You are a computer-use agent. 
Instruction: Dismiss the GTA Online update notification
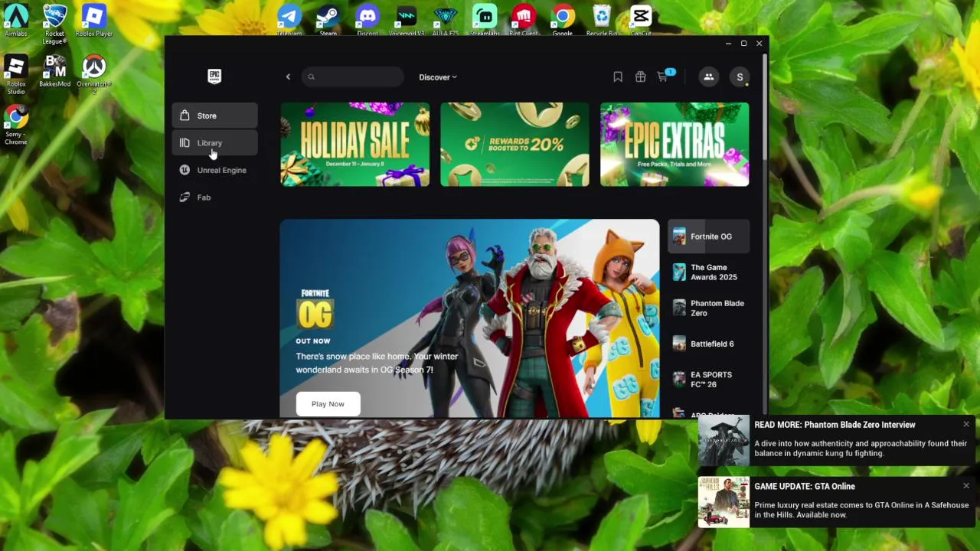pos(966,486)
